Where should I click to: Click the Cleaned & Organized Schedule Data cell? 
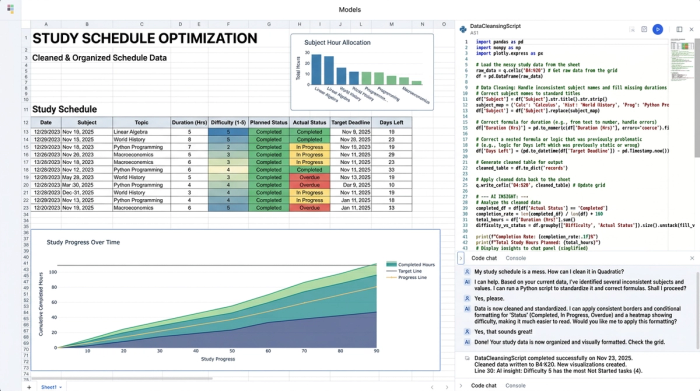(x=99, y=58)
